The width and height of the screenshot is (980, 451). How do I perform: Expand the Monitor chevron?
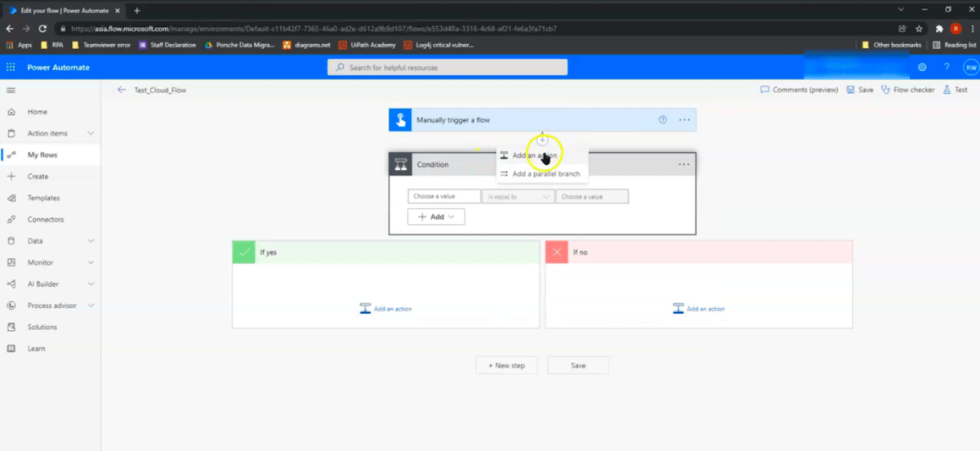[x=91, y=262]
